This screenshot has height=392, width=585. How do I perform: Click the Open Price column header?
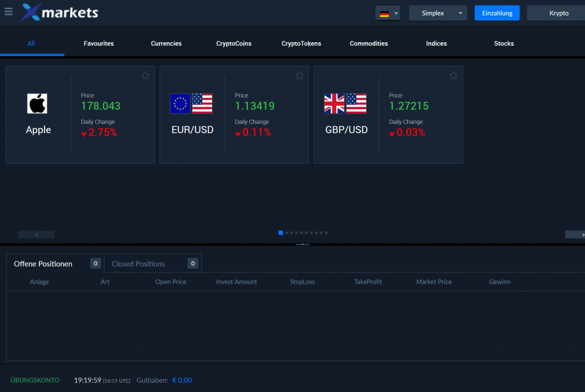171,282
